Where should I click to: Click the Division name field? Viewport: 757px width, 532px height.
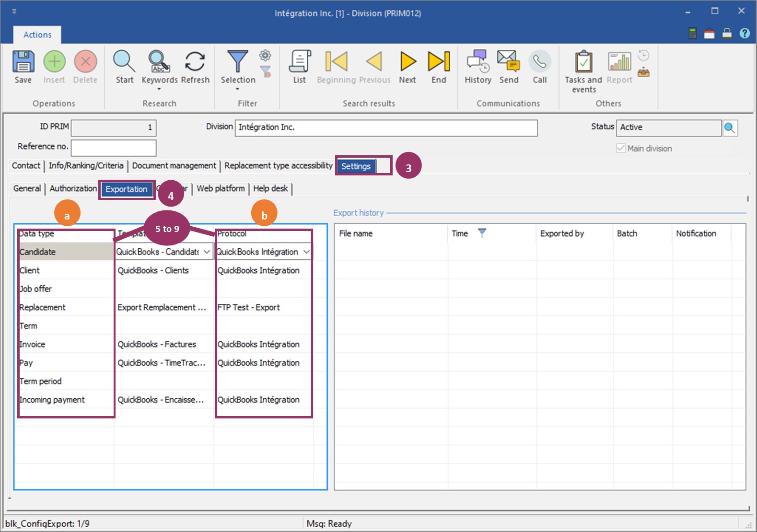[x=386, y=127]
